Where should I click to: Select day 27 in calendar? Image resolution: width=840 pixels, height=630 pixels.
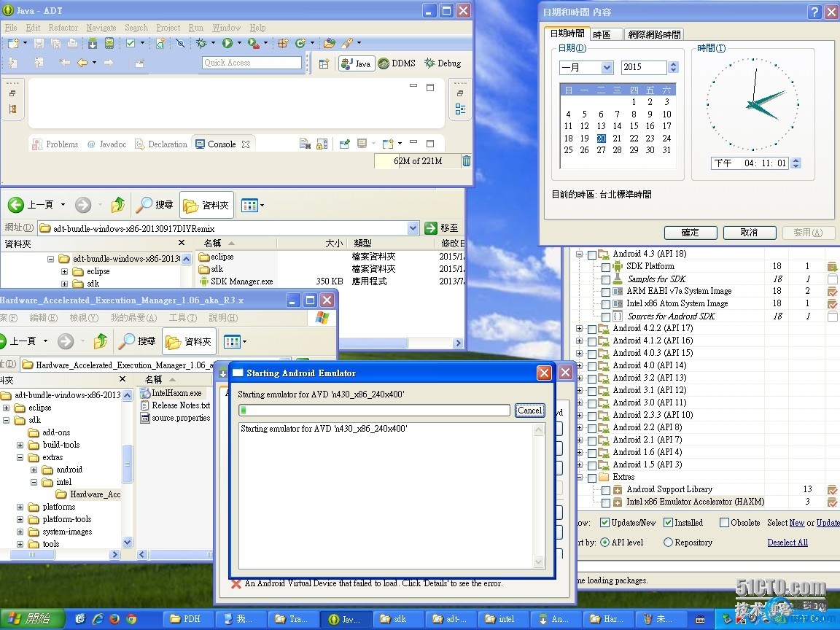click(601, 150)
